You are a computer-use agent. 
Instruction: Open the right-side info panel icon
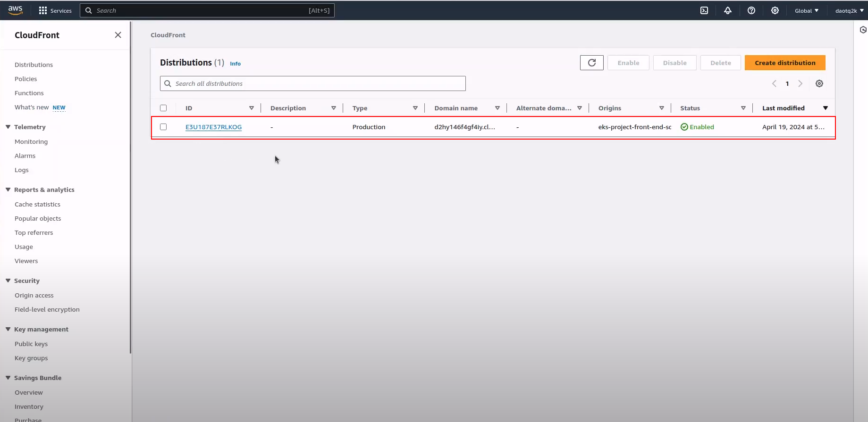point(863,30)
